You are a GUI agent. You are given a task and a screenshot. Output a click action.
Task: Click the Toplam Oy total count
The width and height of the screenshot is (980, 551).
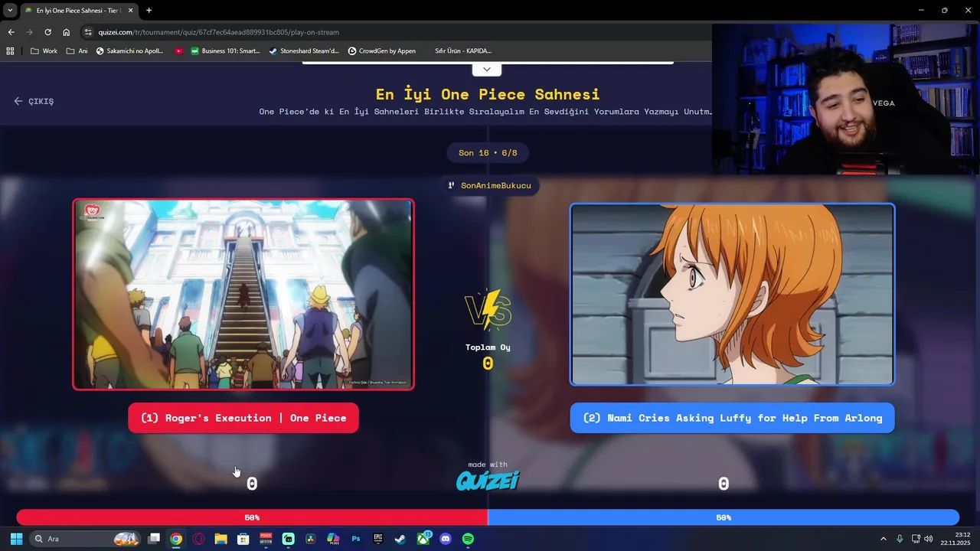(488, 364)
